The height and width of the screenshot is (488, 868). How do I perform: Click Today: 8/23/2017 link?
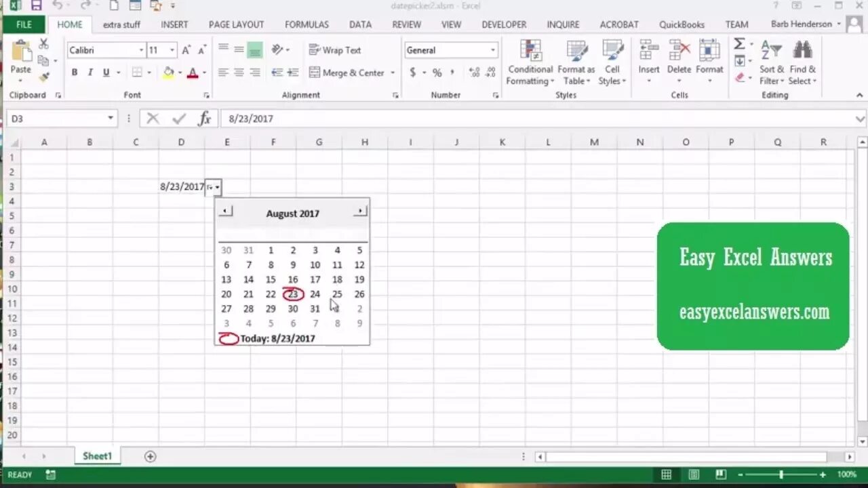[277, 338]
